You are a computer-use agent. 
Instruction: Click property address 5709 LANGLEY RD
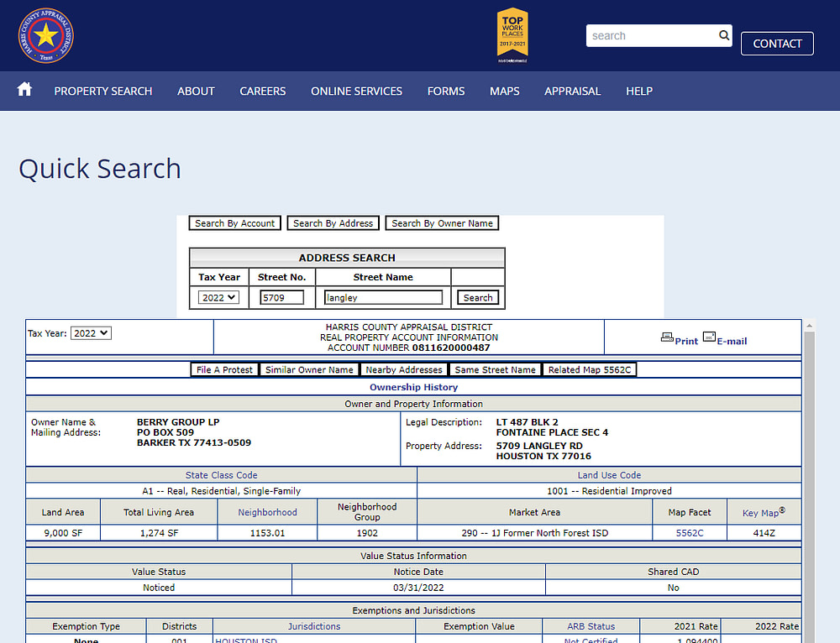coord(539,446)
